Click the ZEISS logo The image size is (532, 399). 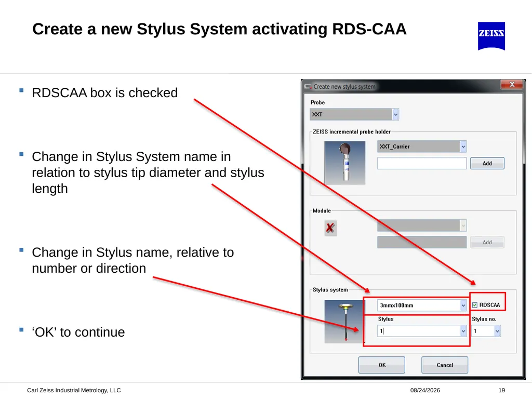[x=491, y=36]
